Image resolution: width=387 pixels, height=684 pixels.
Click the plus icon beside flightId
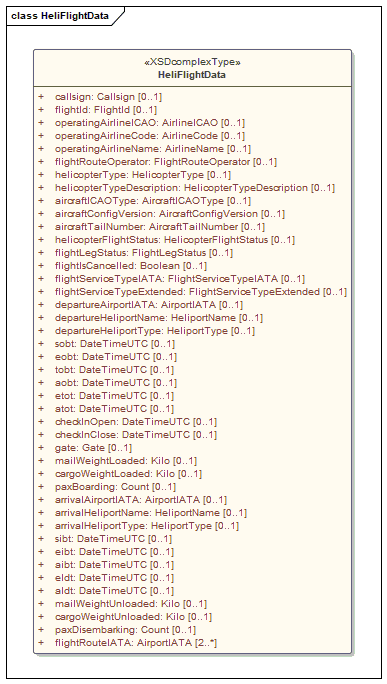point(41,109)
